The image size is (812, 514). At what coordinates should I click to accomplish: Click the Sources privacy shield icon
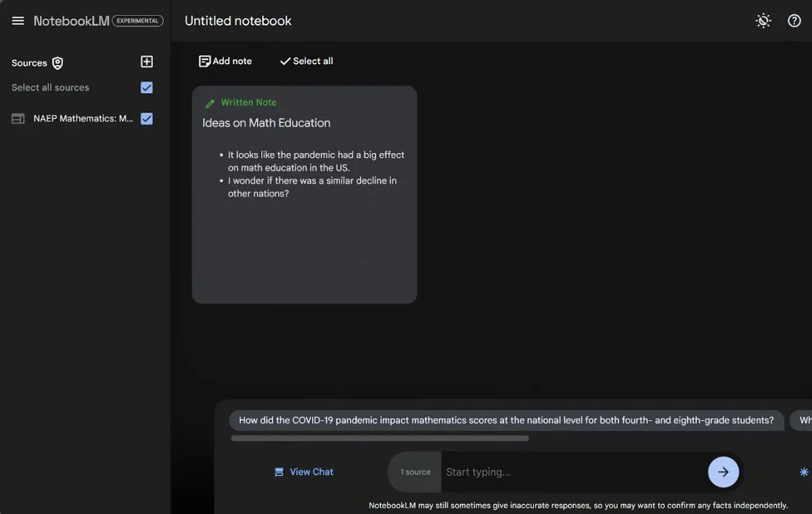[58, 63]
